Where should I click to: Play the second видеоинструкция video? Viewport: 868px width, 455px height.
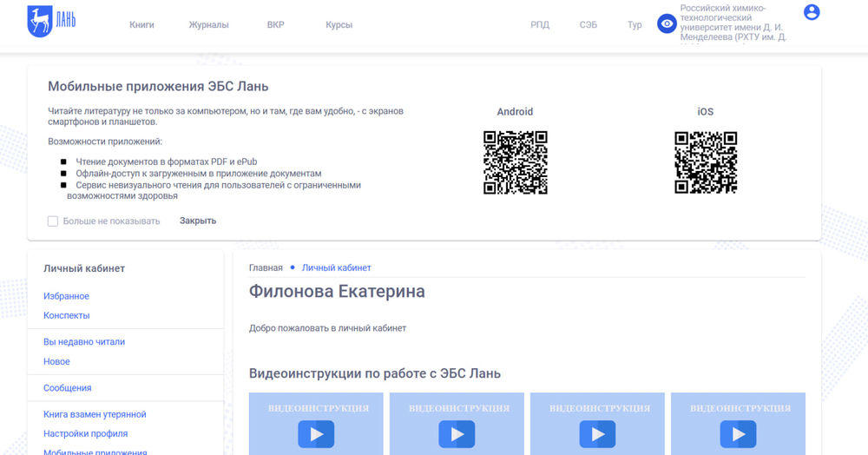(457, 432)
